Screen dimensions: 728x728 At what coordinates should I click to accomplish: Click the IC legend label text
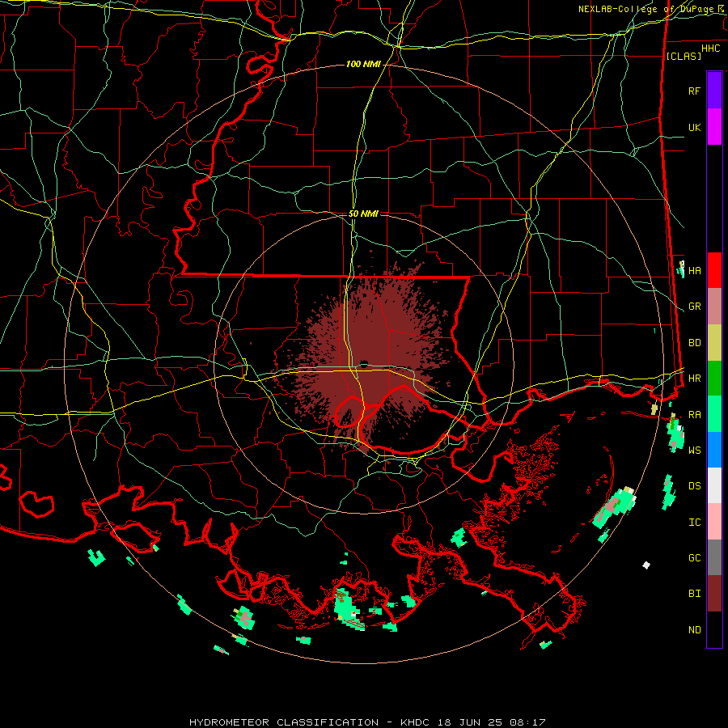[694, 522]
